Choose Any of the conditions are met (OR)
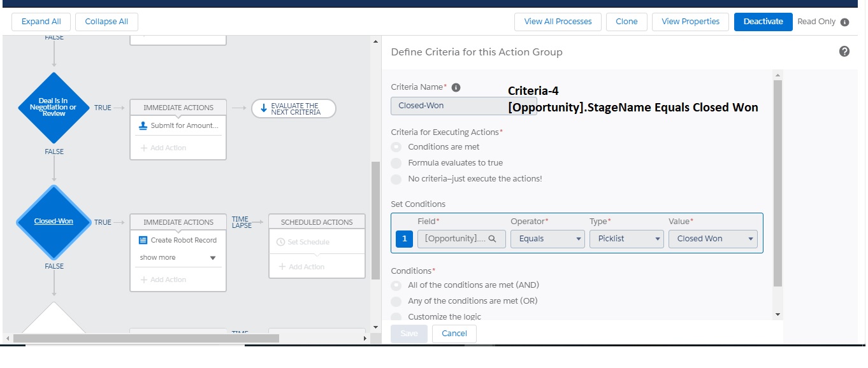 [396, 301]
